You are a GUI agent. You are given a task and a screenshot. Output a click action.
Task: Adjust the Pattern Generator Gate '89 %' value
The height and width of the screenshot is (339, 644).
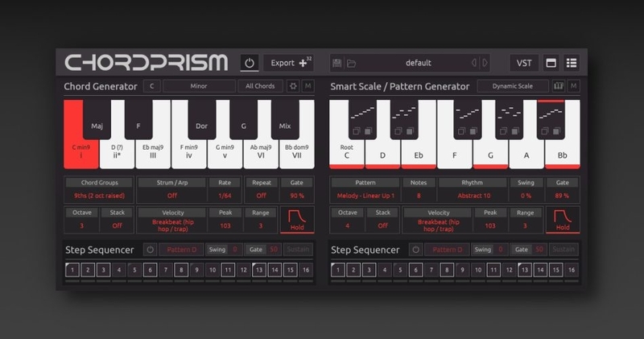562,196
